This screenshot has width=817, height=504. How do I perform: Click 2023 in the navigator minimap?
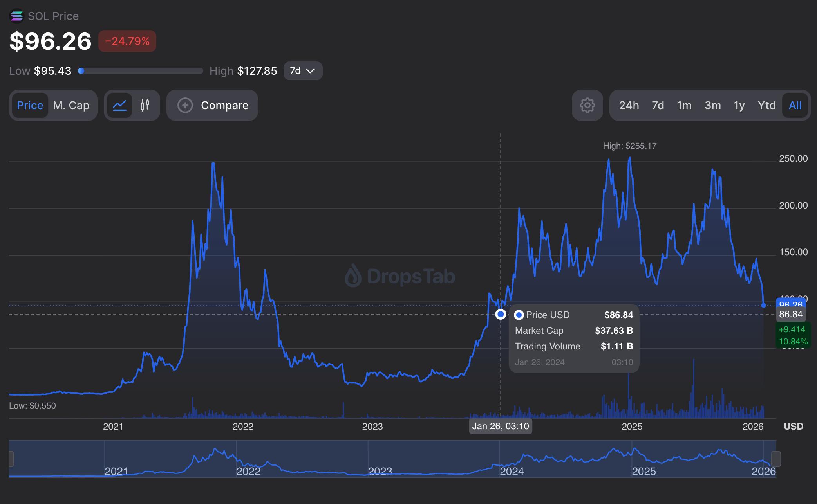[x=380, y=471]
